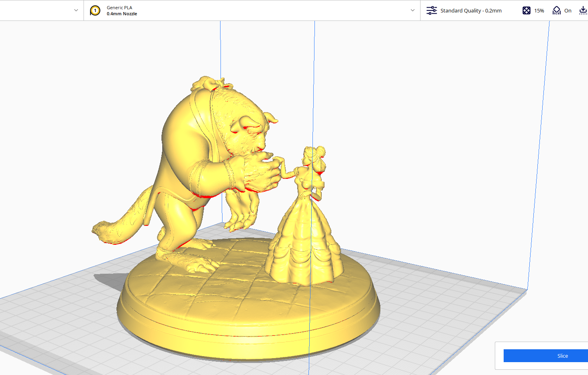Click the build plate adhesion icon
The height and width of the screenshot is (375, 588).
tap(583, 10)
